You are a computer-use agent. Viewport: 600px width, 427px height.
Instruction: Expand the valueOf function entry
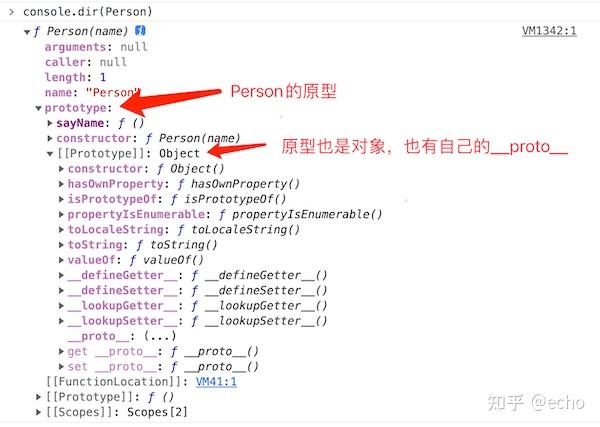pos(61,260)
